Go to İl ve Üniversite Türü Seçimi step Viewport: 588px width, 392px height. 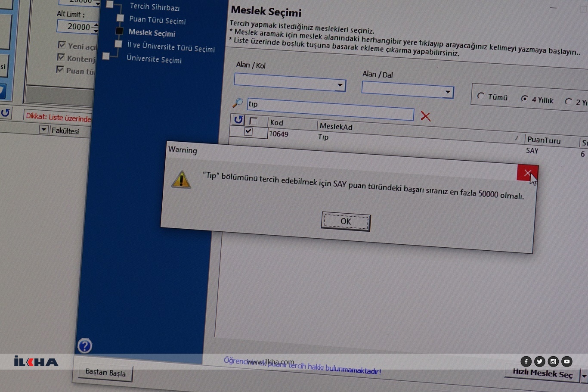tap(171, 47)
